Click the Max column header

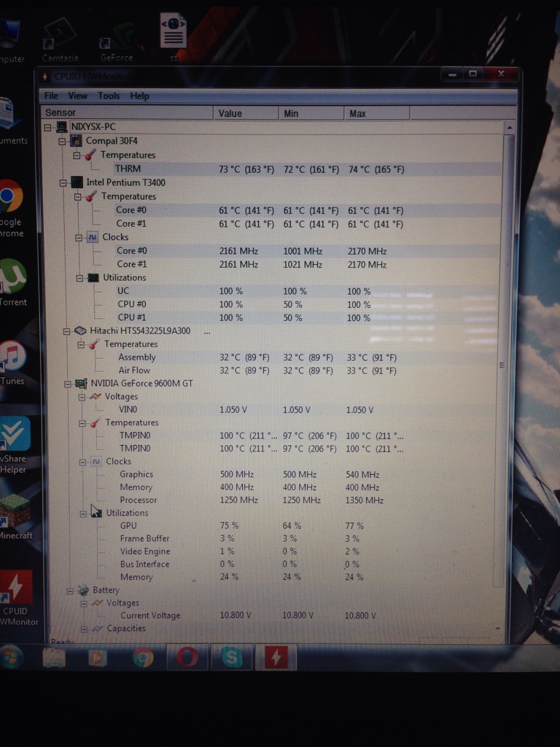(376, 113)
